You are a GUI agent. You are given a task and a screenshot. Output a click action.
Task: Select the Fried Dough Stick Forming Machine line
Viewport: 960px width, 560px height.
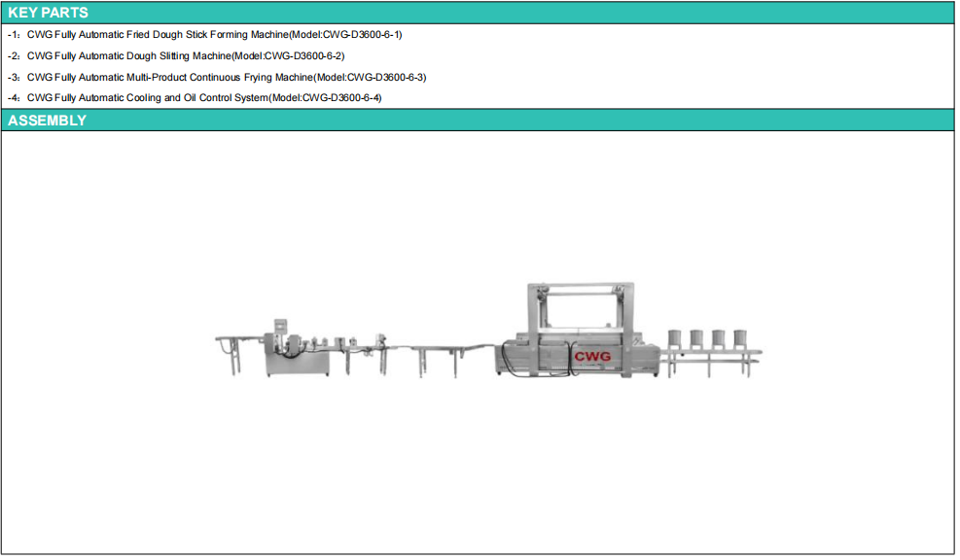tap(214, 35)
